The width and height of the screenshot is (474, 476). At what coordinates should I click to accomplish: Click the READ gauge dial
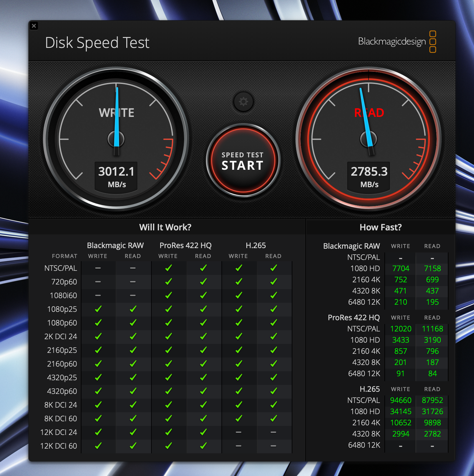(x=369, y=139)
